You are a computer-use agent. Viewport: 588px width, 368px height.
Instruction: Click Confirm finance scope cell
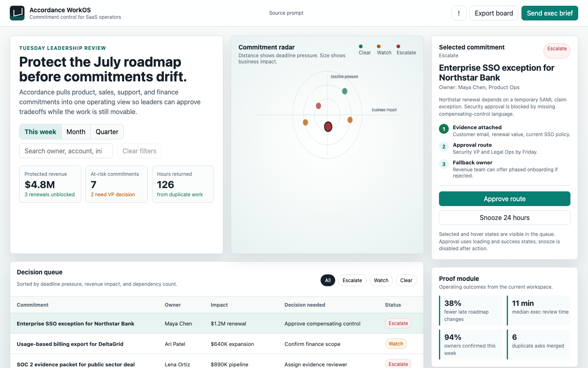(312, 344)
